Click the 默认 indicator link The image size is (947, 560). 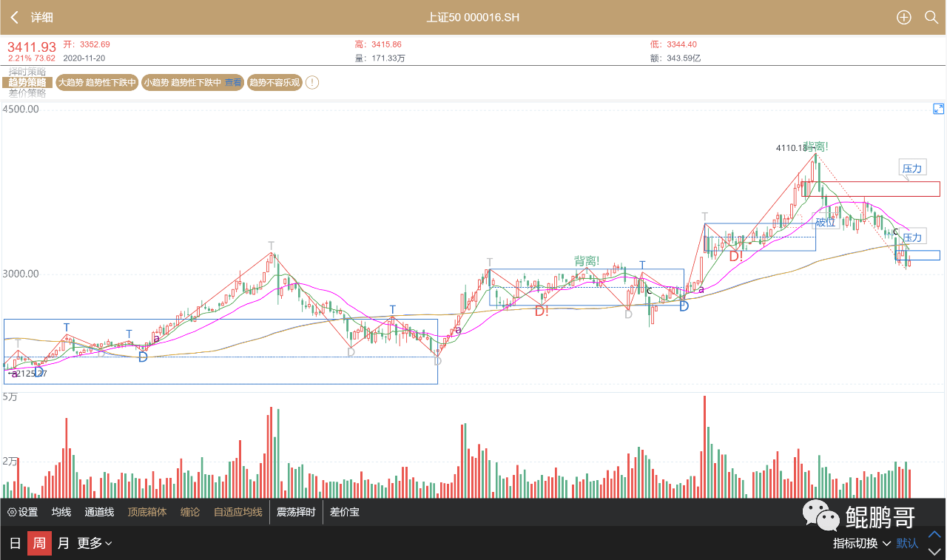click(907, 543)
